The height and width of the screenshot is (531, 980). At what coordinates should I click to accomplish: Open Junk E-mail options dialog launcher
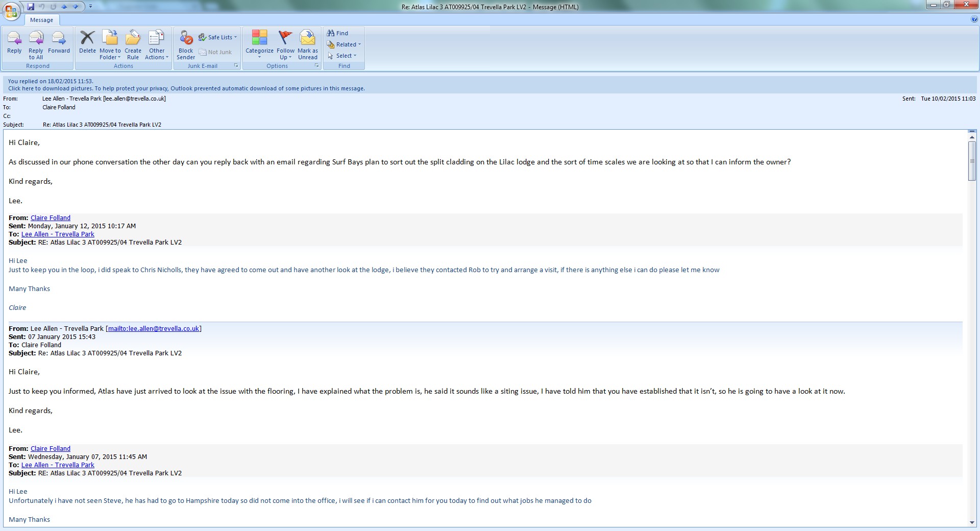click(x=236, y=66)
